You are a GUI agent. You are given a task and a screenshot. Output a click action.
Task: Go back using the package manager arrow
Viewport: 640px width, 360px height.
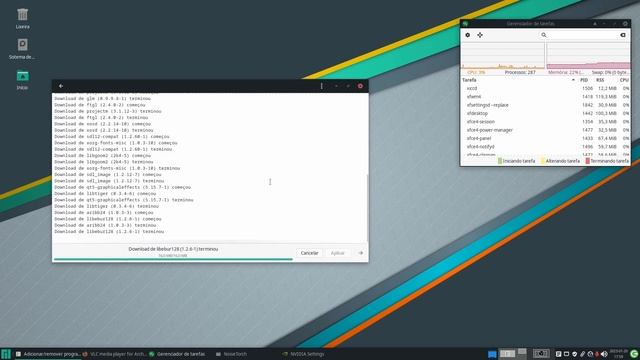[x=61, y=86]
